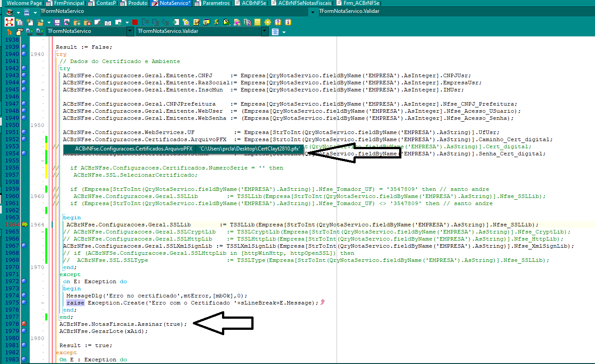Toggle breakpoint dot on line 1947

[24, 104]
